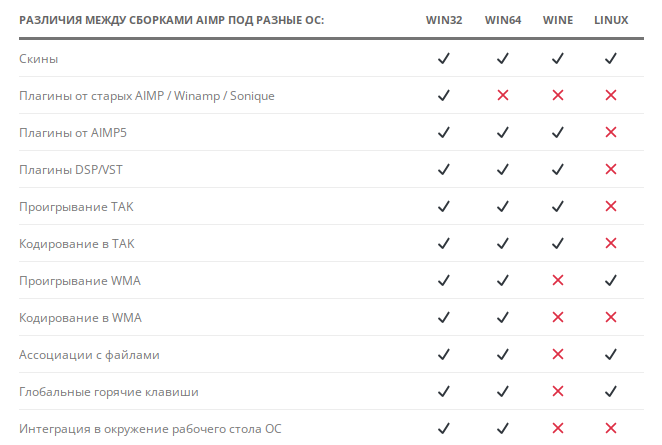The height and width of the screenshot is (445, 662).
Task: Click the WIN64 column header
Action: coord(503,20)
